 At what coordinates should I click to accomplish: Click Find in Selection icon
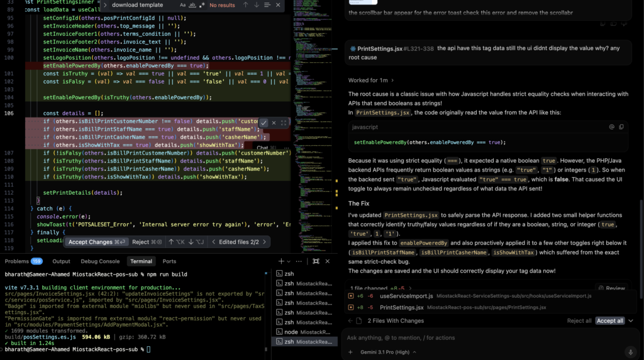[x=267, y=5]
